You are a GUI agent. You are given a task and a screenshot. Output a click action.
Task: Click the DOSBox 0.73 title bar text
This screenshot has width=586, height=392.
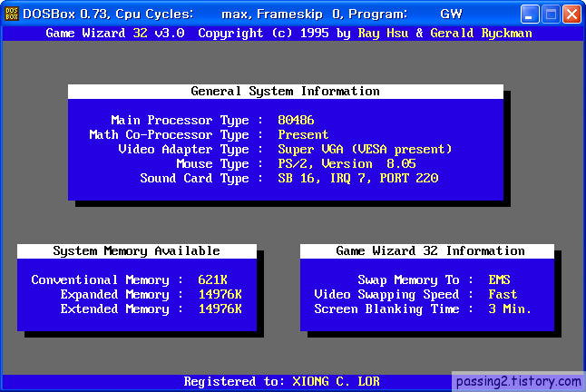tap(242, 15)
